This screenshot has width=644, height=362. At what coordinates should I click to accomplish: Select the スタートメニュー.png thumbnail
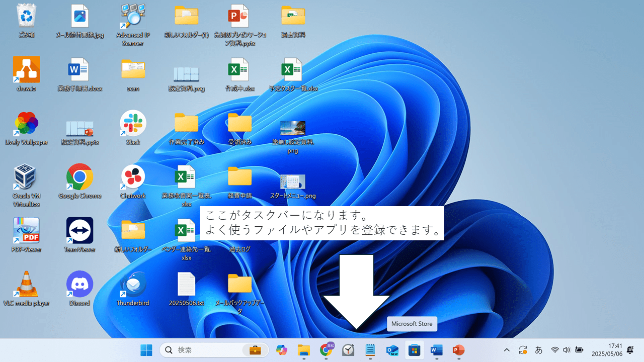click(293, 182)
